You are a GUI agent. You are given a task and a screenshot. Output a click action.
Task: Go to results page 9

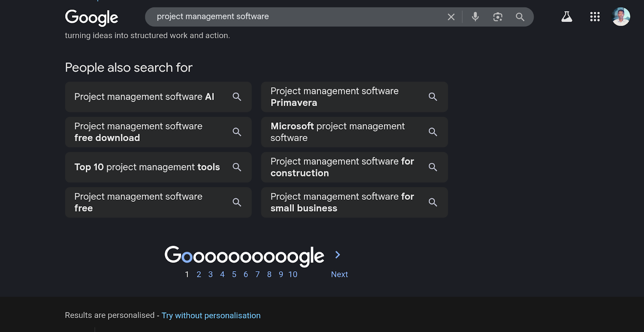coord(281,274)
